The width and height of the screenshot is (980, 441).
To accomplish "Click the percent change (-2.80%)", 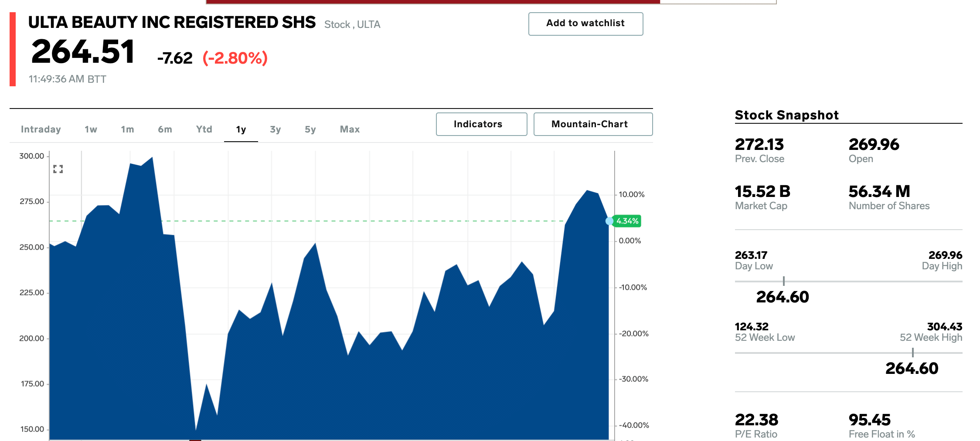I will 235,58.
